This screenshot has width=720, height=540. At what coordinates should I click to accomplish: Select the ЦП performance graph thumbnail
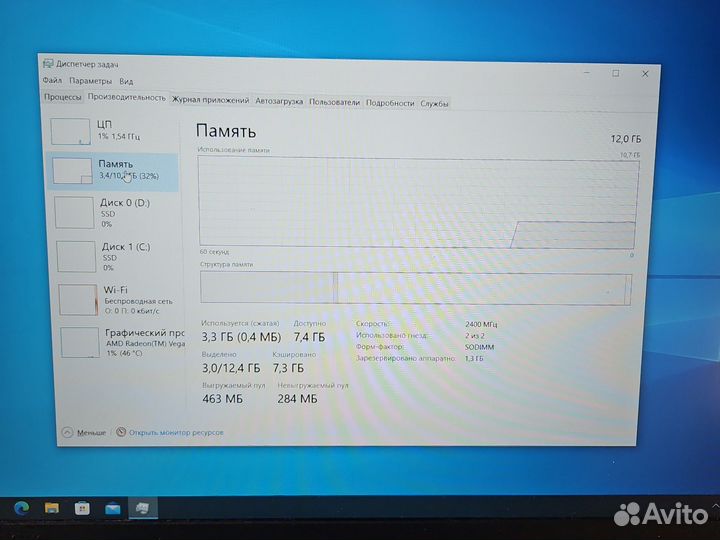point(70,132)
